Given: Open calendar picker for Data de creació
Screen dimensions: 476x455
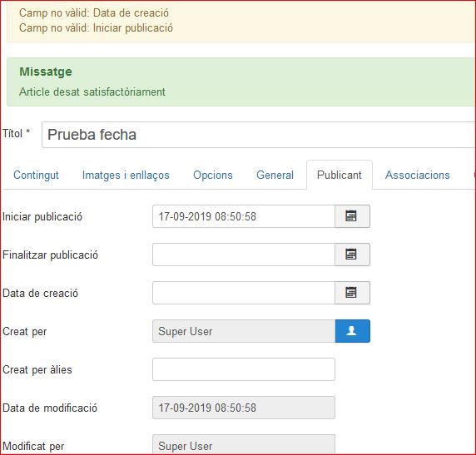Looking at the screenshot, I should (x=352, y=293).
